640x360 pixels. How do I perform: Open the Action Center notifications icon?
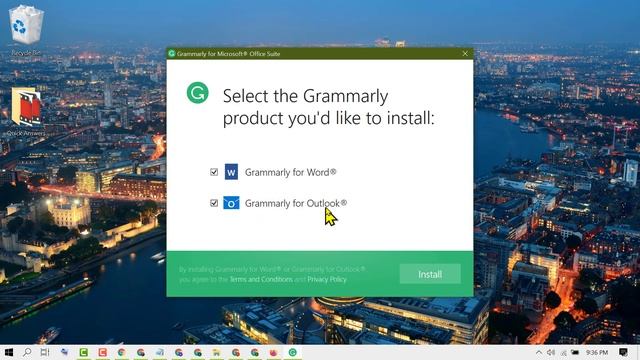pos(623,352)
